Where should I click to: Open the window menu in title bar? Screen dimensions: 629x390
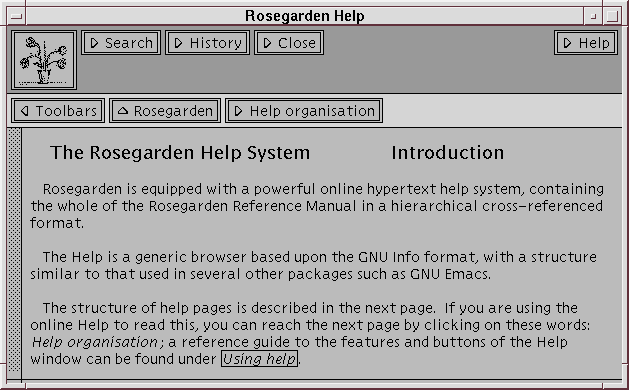(16, 16)
